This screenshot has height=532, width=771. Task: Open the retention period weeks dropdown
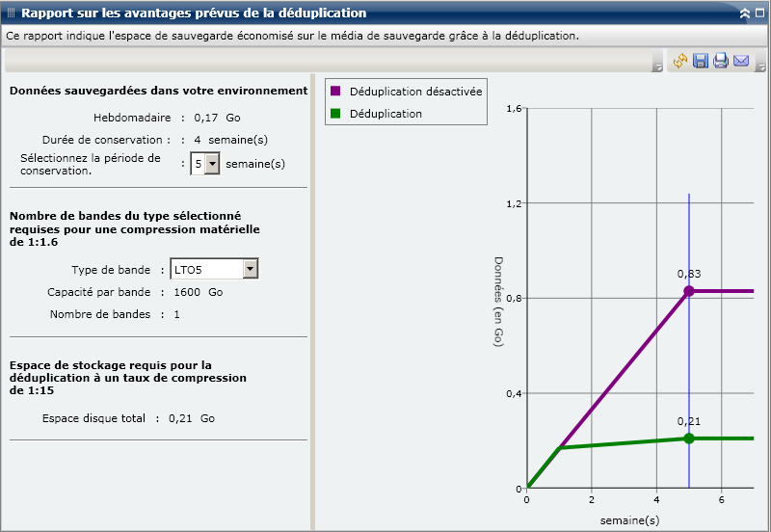tap(213, 164)
